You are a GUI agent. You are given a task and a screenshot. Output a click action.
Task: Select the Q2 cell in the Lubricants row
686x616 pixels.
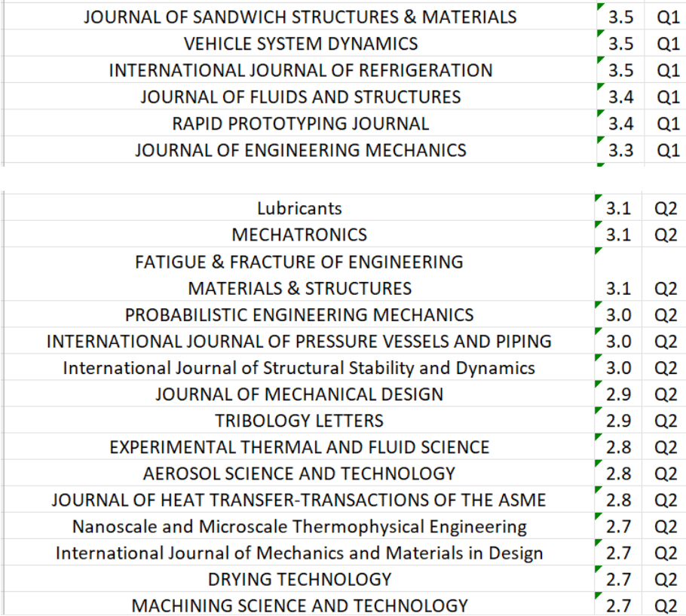pyautogui.click(x=666, y=208)
